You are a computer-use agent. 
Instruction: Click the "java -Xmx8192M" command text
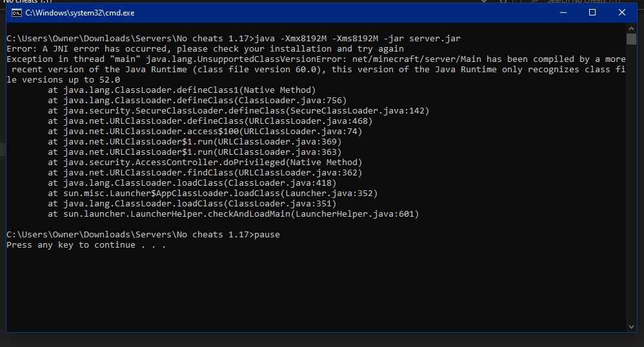pos(297,39)
